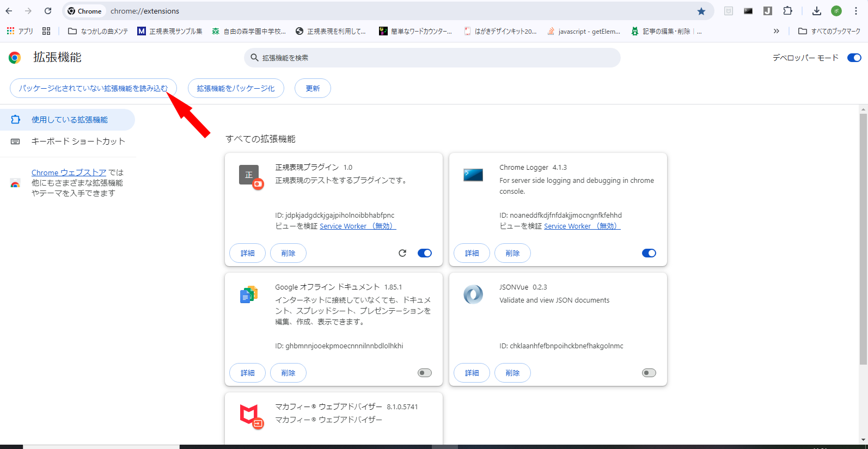The width and height of the screenshot is (868, 449).
Task: Open 詳細 for JSONVue
Action: (x=472, y=373)
